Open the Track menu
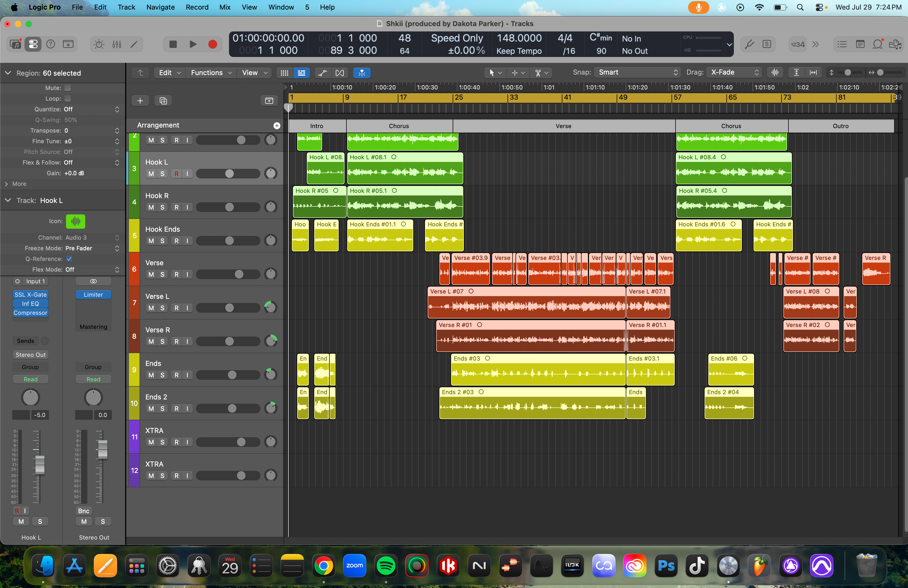This screenshot has width=908, height=588. coord(126,7)
